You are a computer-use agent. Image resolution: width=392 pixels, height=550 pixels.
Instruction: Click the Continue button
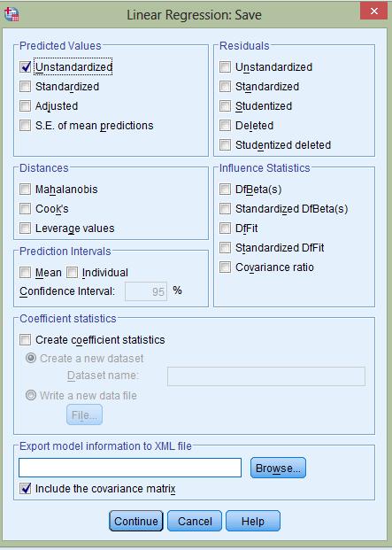tap(136, 521)
